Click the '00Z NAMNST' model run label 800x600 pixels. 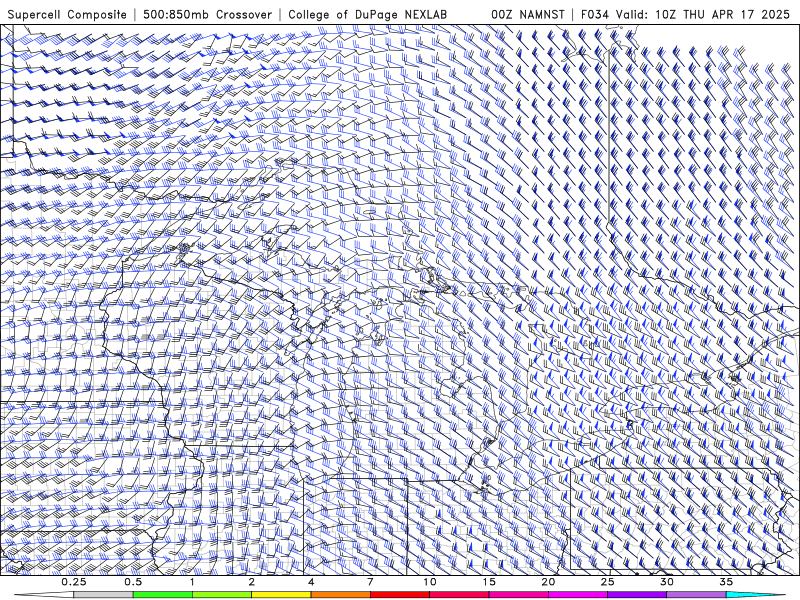click(x=528, y=15)
